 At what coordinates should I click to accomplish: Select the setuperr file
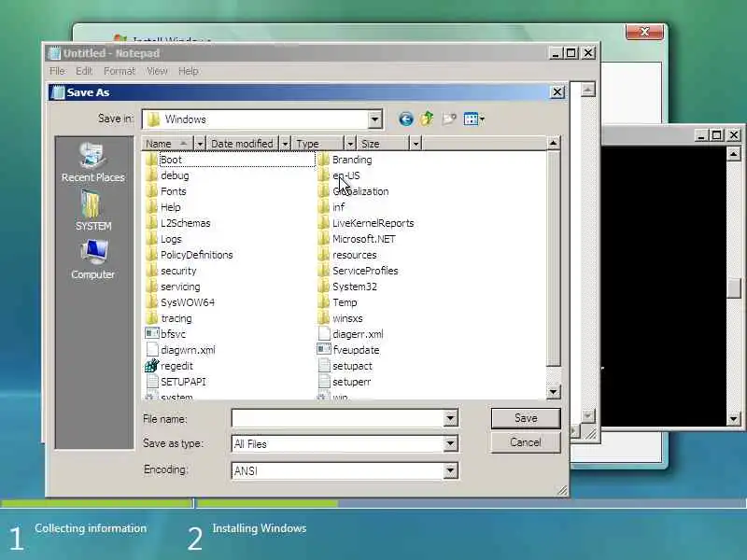pyautogui.click(x=344, y=382)
